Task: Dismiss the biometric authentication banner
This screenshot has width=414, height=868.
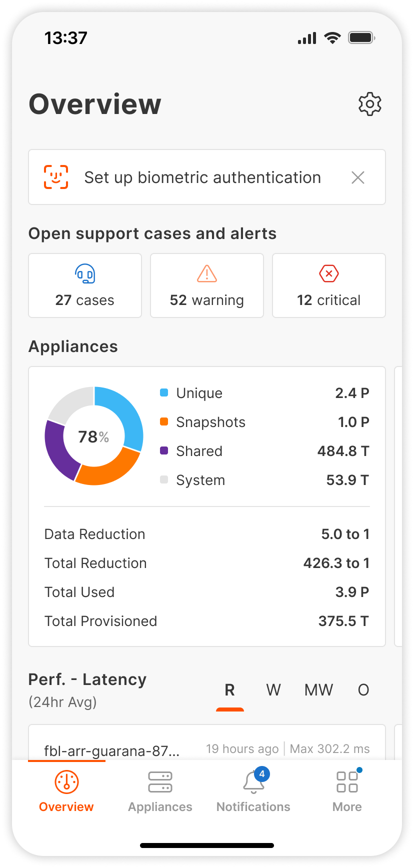Action: pyautogui.click(x=358, y=177)
